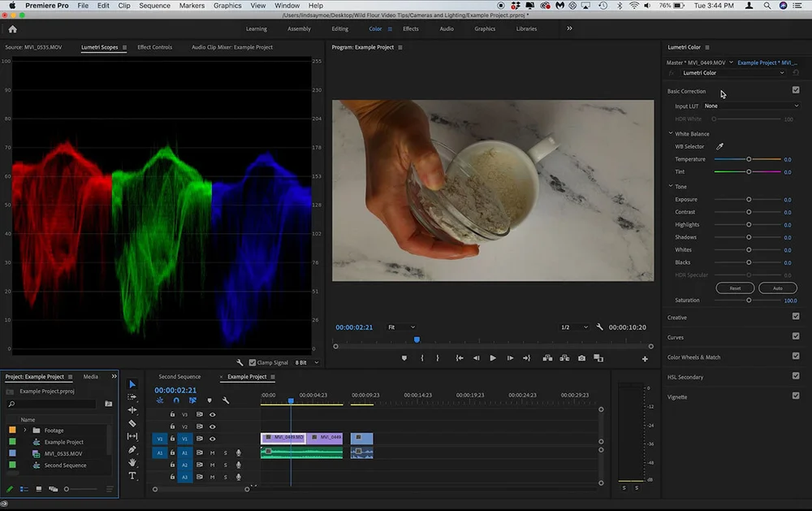The image size is (812, 511).
Task: Pick the WB Selector eyedropper
Action: tap(719, 146)
